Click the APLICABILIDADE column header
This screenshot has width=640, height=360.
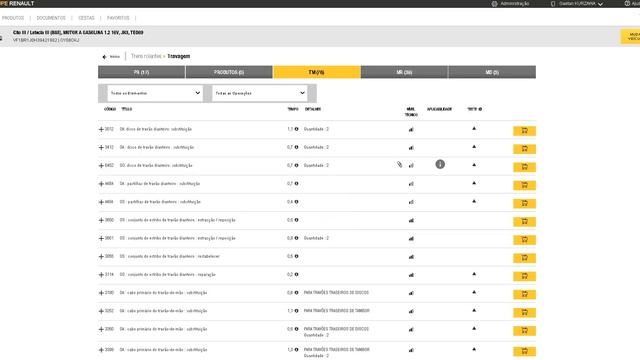coord(439,109)
